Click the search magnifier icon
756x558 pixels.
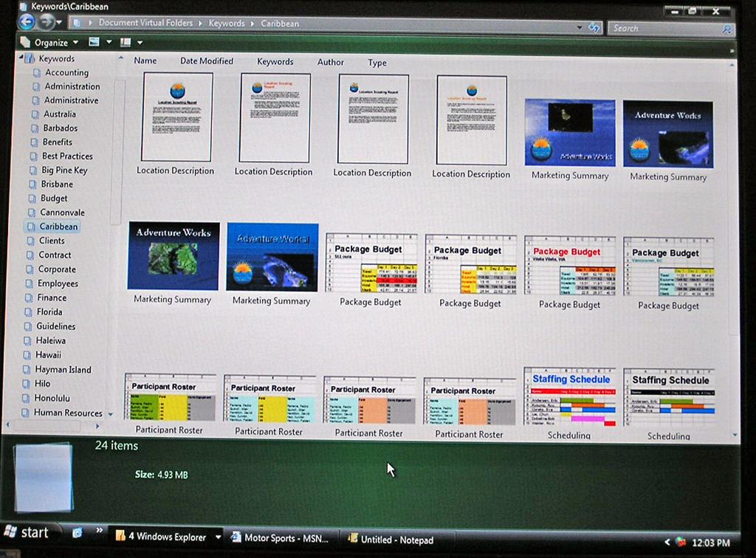[x=727, y=30]
